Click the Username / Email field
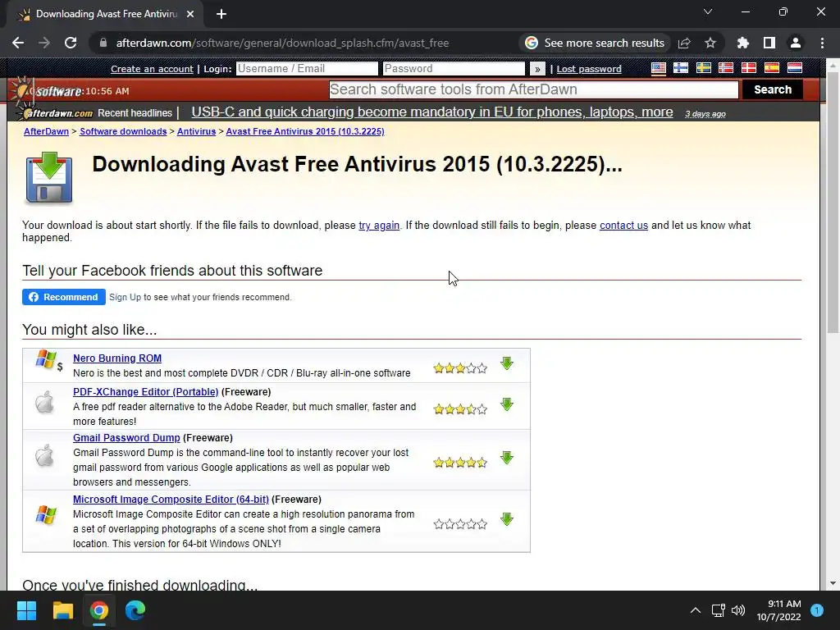 (x=307, y=69)
